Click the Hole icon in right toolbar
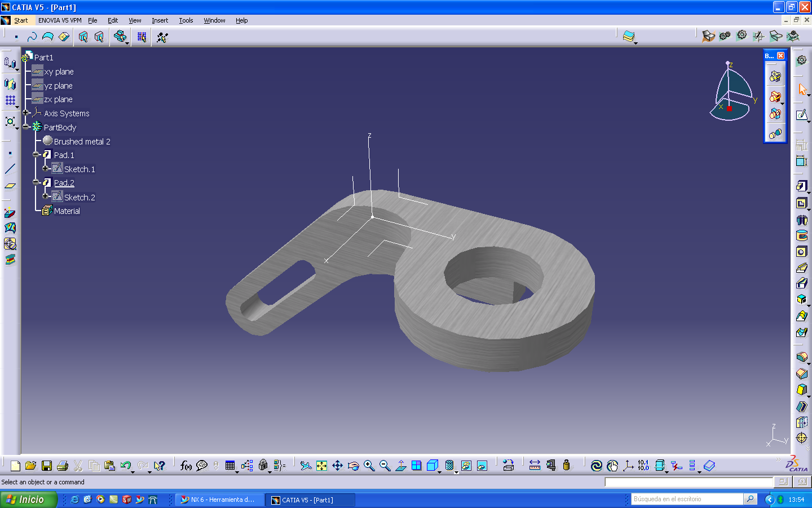 click(801, 252)
